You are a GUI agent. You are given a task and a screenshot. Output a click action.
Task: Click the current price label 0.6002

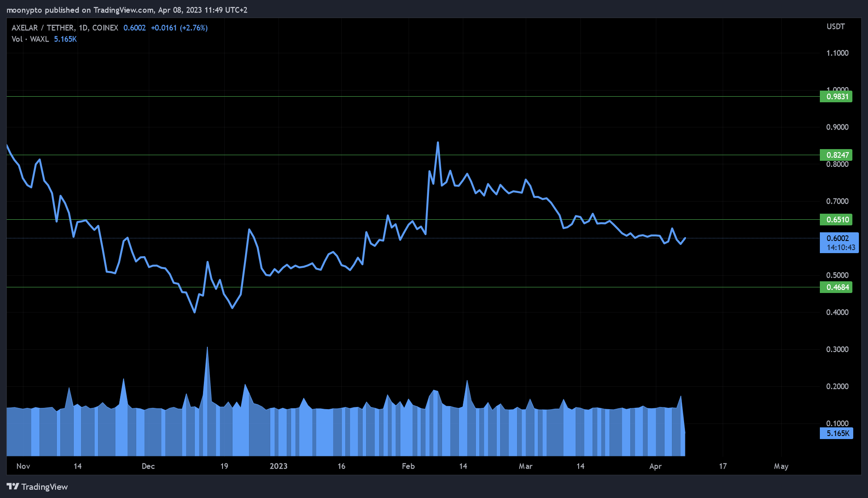click(x=839, y=243)
